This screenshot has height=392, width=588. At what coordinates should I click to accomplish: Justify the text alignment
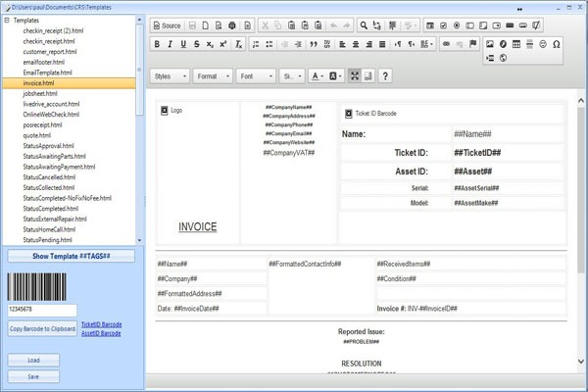382,44
